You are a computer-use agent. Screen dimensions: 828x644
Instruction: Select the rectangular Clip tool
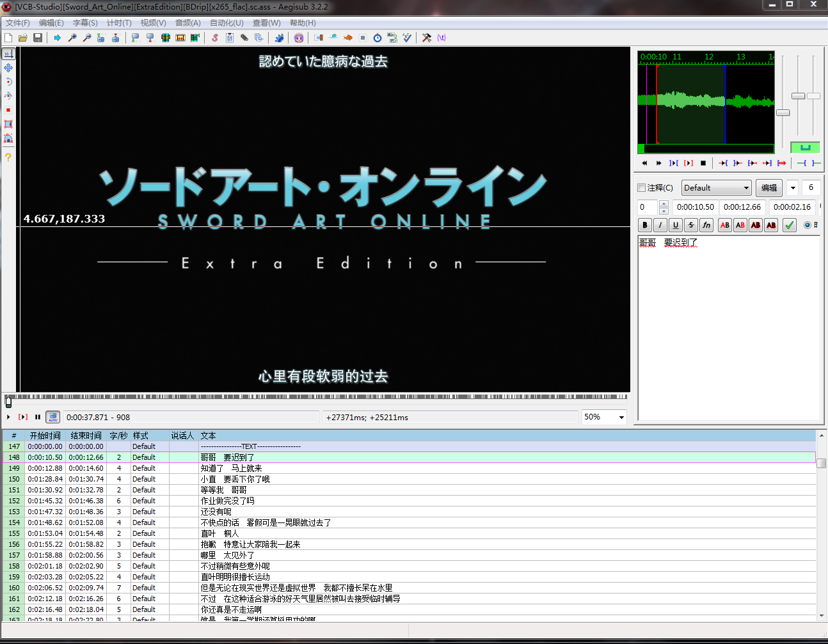8,124
